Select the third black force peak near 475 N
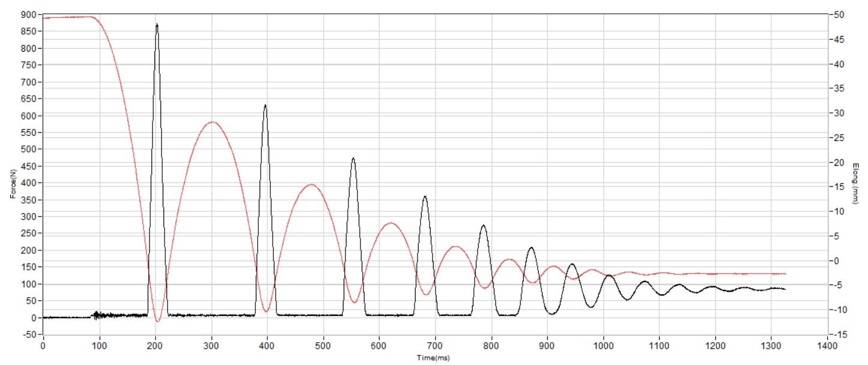This screenshot has height=365, width=868. 353,158
